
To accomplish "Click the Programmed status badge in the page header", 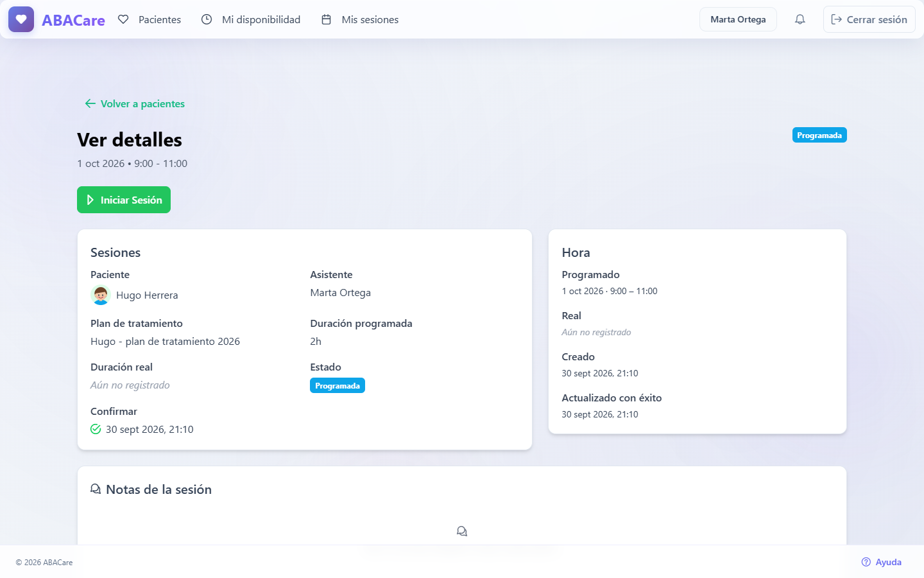I will tap(819, 135).
